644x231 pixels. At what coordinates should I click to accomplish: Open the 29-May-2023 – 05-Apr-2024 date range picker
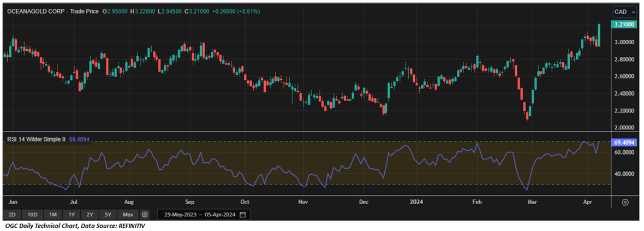coord(204,215)
